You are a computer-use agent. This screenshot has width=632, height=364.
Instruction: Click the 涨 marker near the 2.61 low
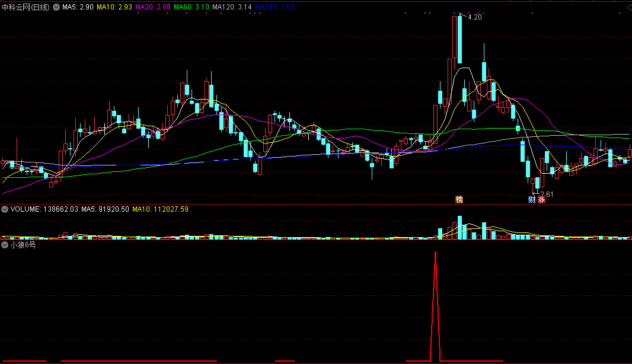[x=541, y=200]
